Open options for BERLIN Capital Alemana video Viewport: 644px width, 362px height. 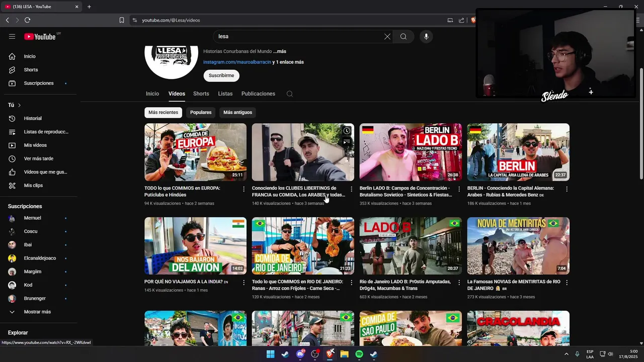point(567,189)
